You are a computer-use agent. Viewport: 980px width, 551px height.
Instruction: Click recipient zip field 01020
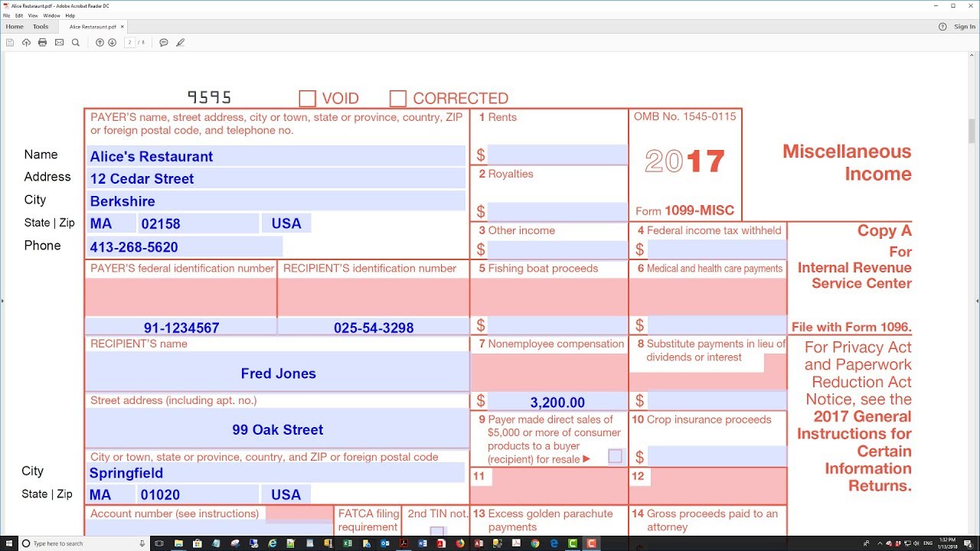(x=198, y=494)
